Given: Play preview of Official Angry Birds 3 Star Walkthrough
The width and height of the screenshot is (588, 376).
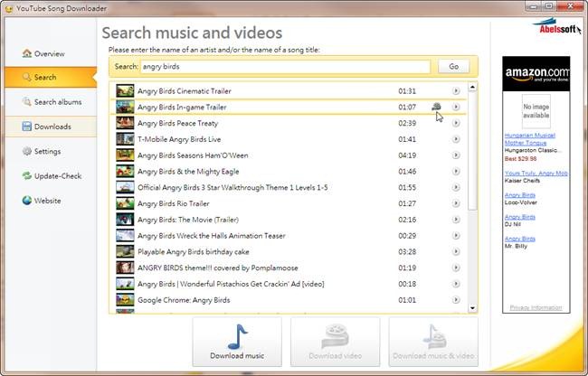Looking at the screenshot, I should (456, 188).
